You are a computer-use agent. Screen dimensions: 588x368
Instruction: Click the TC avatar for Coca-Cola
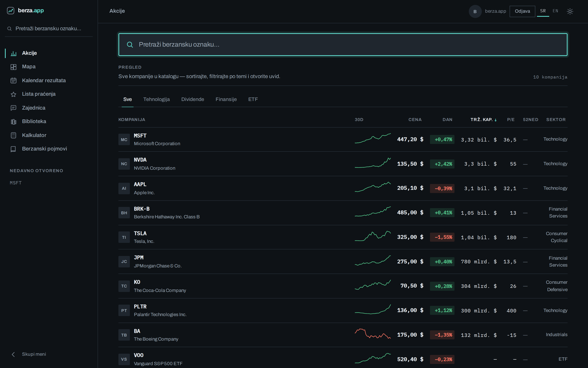coord(124,286)
